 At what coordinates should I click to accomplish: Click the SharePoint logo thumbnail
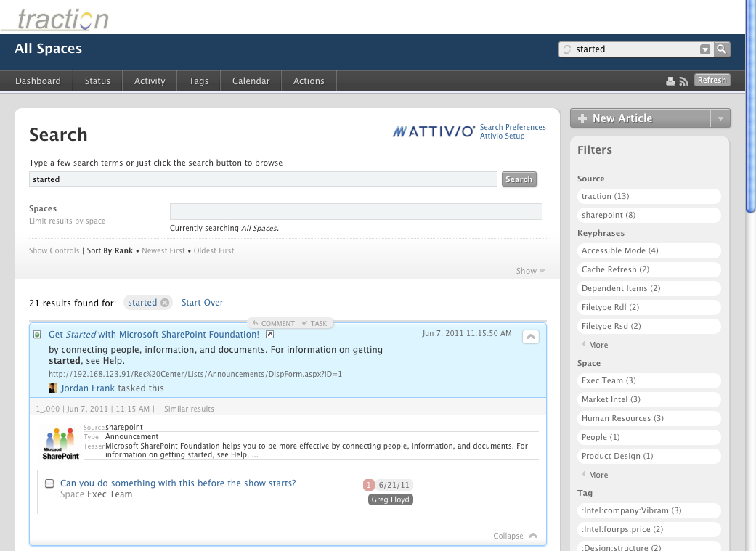point(61,443)
